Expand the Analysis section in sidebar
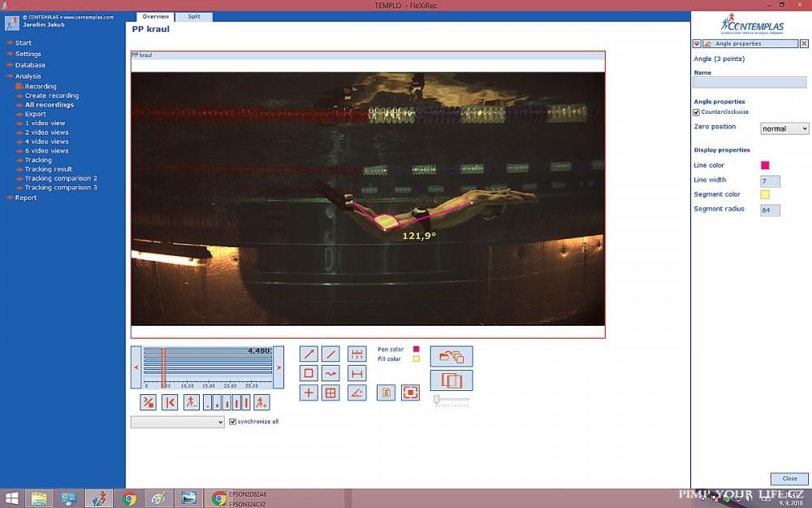 [28, 76]
